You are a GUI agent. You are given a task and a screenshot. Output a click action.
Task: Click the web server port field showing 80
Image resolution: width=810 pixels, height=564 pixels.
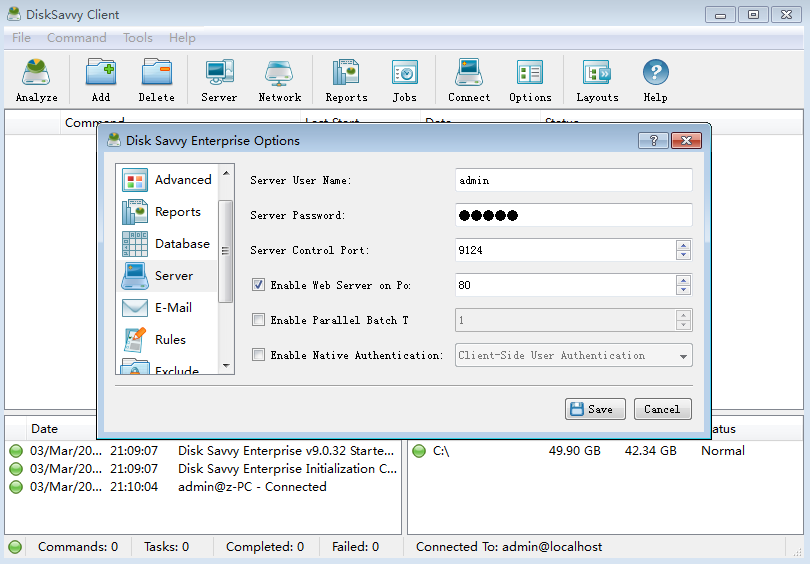565,285
